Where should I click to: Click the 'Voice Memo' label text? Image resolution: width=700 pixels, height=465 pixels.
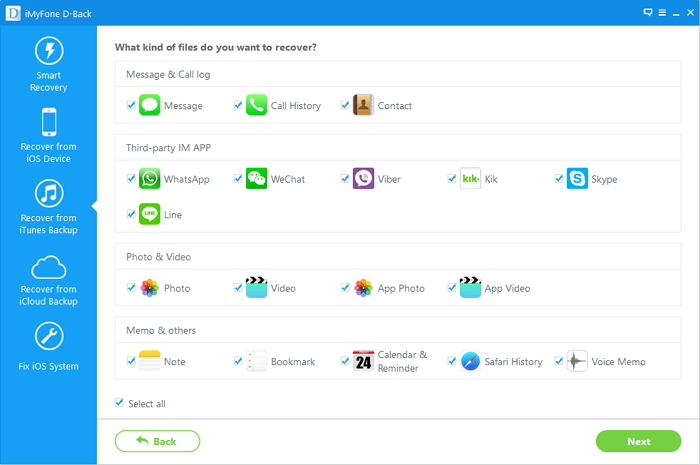click(618, 361)
